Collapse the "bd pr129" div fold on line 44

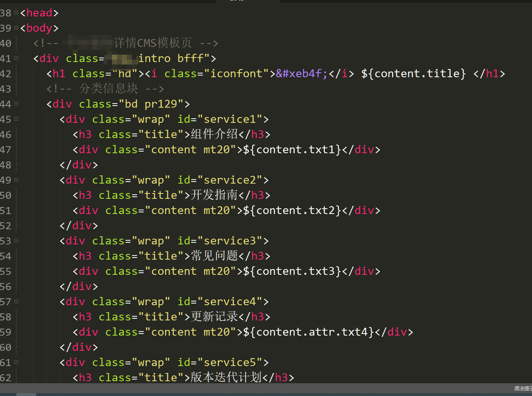click(16, 104)
